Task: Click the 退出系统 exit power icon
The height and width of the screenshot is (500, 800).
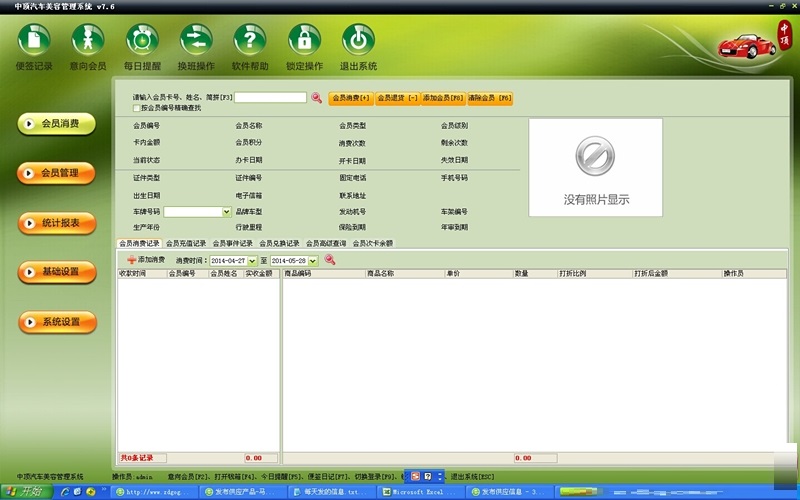Action: [358, 41]
